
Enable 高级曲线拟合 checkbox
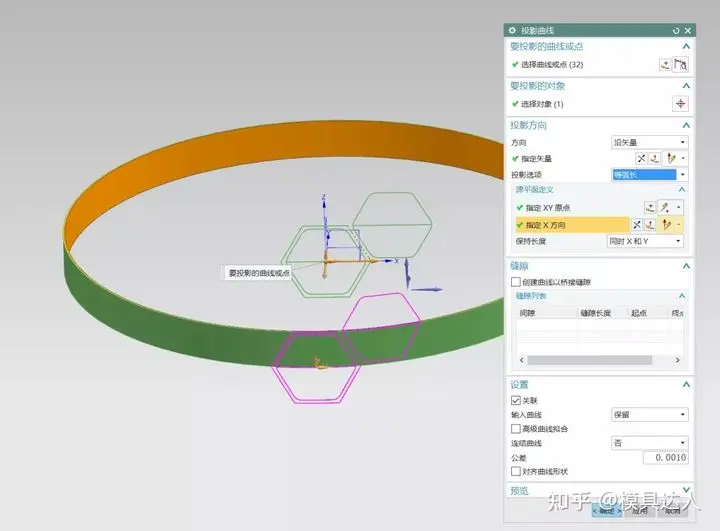click(516, 429)
